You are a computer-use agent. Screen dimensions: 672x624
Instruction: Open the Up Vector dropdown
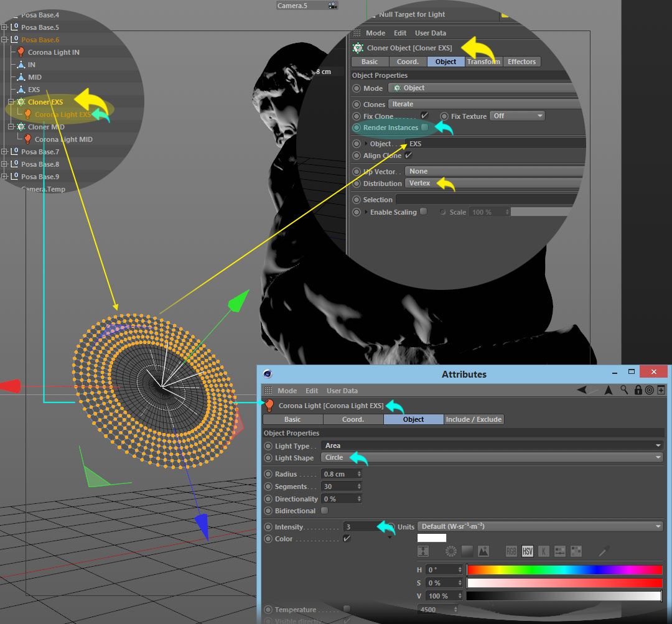pos(495,172)
